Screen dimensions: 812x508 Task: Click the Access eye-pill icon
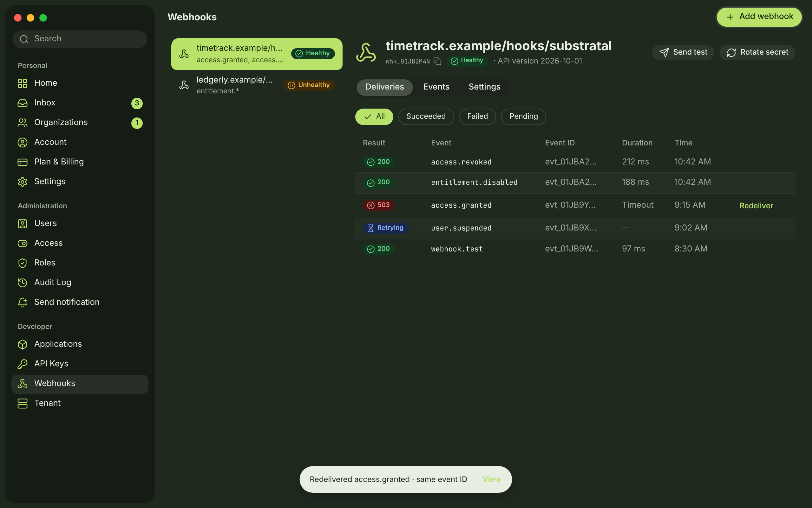[23, 243]
